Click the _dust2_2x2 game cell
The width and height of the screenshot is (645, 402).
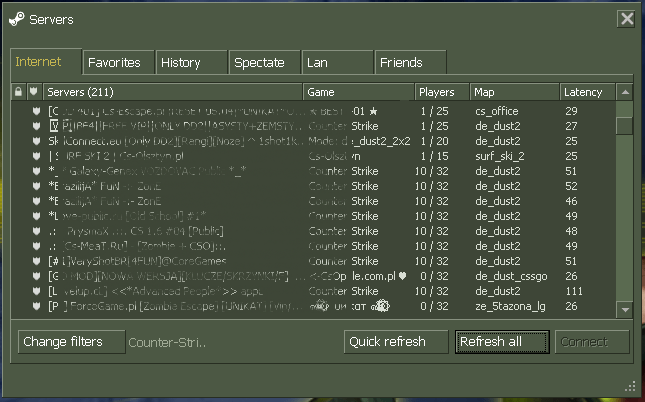click(359, 141)
